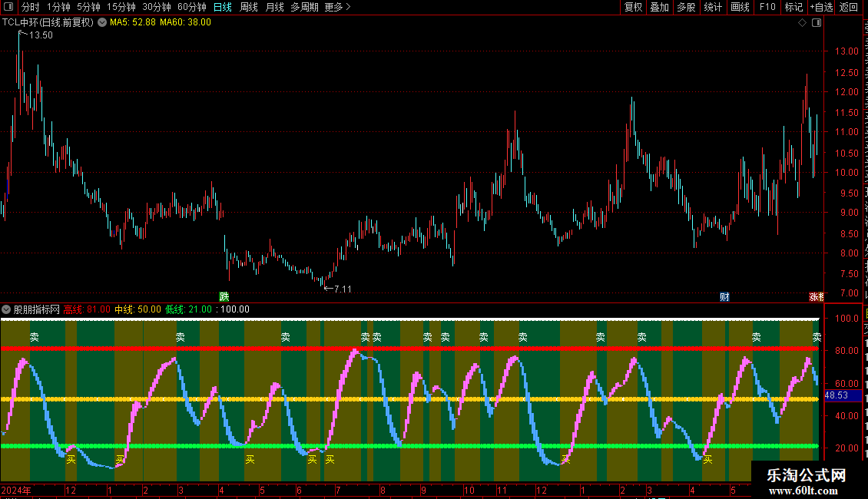This screenshot has height=499, width=868.
Task: Click month 7 on the time axis
Action: (338, 490)
